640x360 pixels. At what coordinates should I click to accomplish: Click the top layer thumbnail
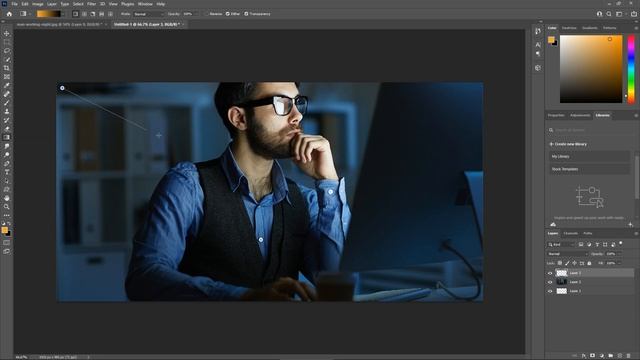coord(562,273)
